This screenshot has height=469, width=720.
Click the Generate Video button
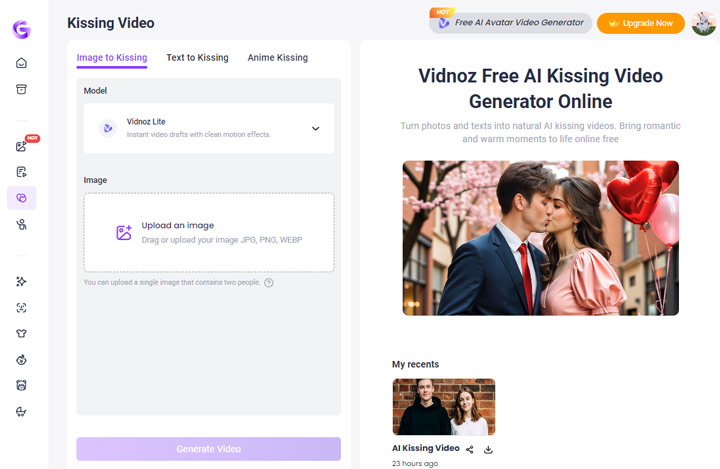click(208, 449)
